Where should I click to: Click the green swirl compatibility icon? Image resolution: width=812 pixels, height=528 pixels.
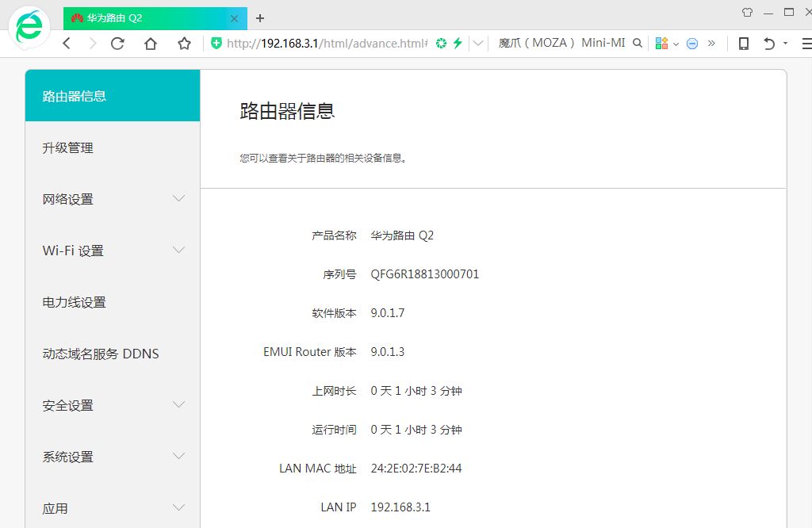[x=441, y=44]
